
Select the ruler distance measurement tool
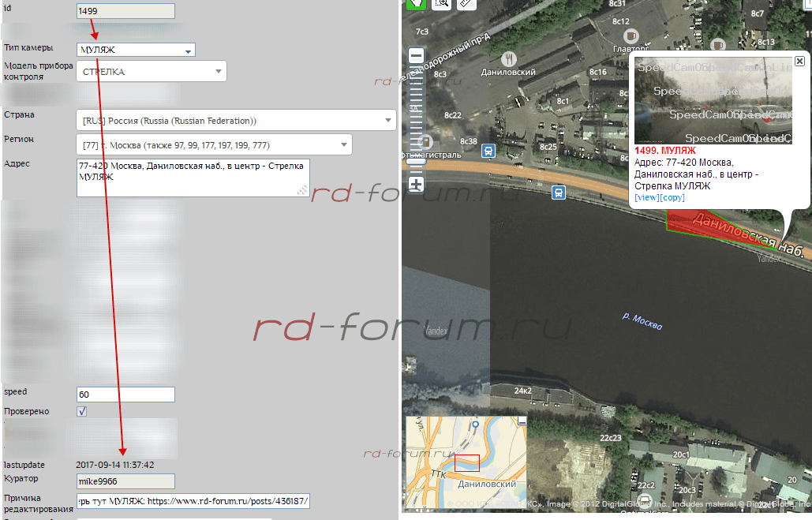click(x=466, y=4)
